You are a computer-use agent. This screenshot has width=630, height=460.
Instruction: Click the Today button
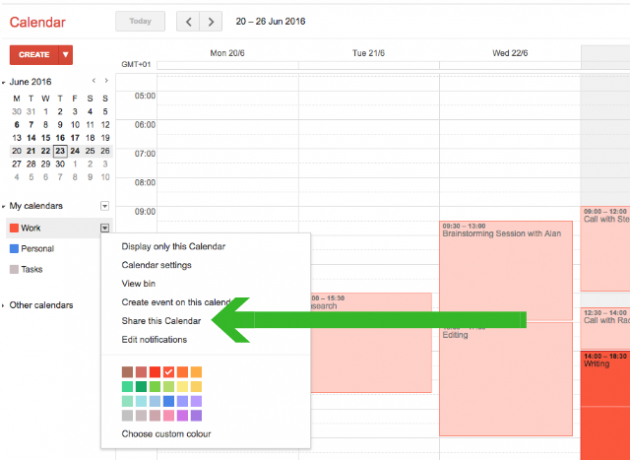coord(140,21)
